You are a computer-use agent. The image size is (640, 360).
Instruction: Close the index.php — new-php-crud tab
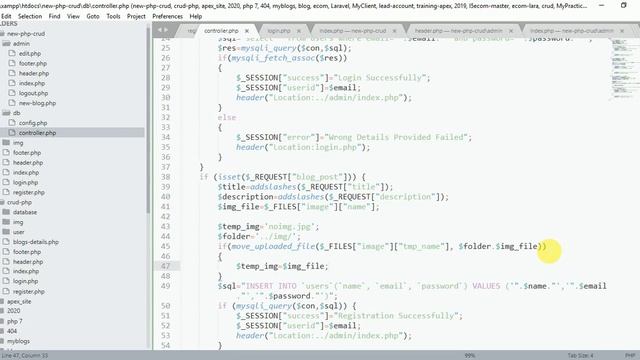click(x=394, y=31)
